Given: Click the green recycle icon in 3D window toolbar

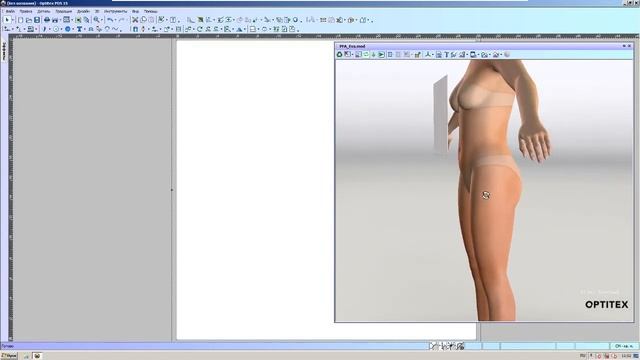Looking at the screenshot, I should coord(339,54).
